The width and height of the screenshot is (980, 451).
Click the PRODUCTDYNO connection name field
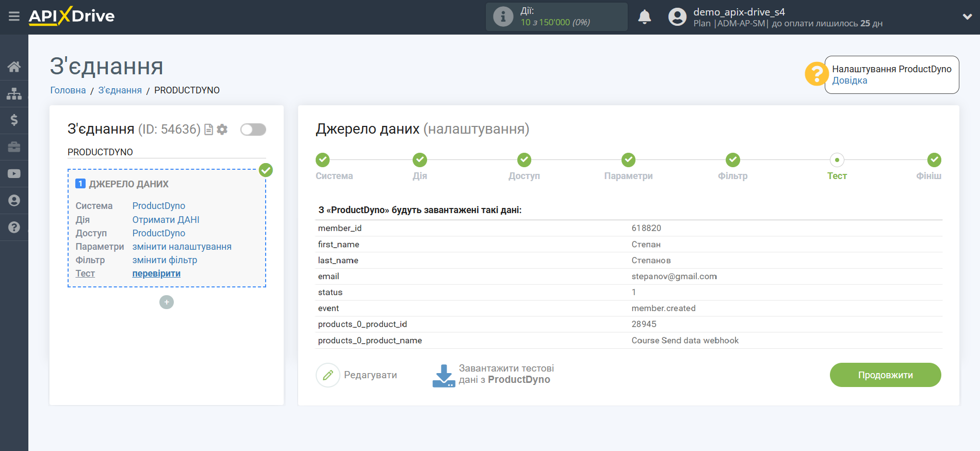coord(167,152)
